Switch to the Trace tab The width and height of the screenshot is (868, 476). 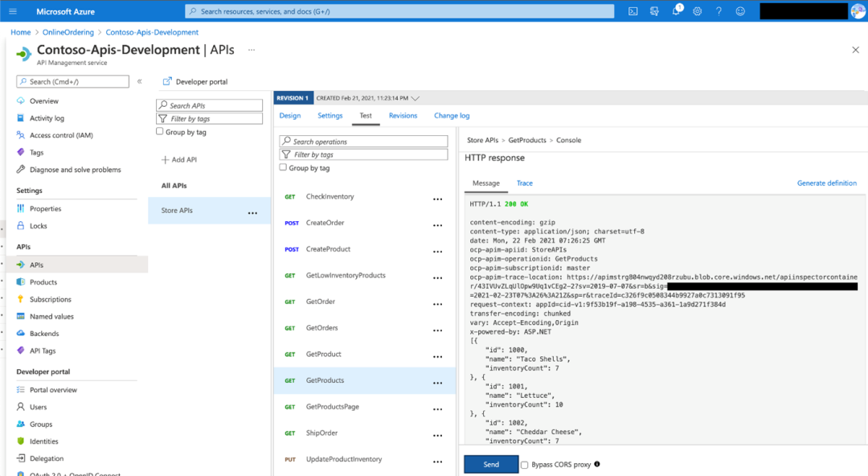point(524,183)
